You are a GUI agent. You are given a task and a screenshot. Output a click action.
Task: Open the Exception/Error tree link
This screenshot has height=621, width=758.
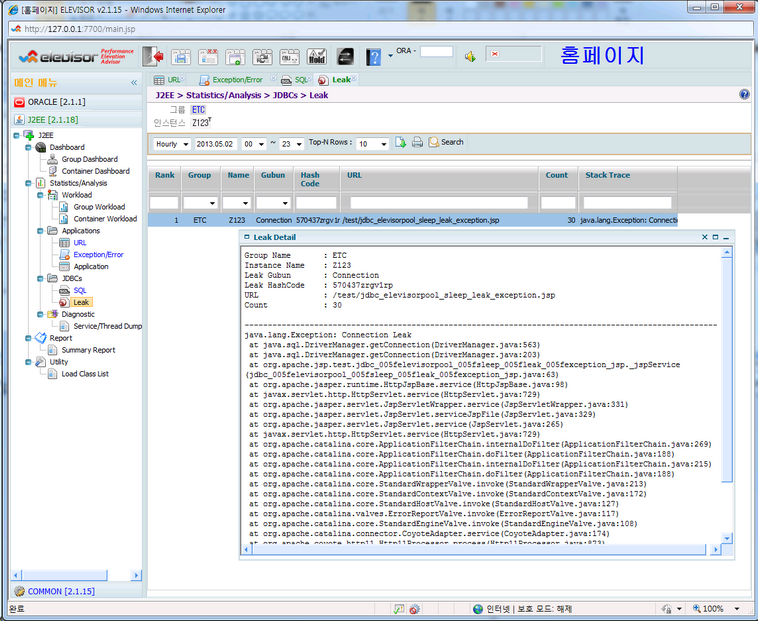coord(98,255)
